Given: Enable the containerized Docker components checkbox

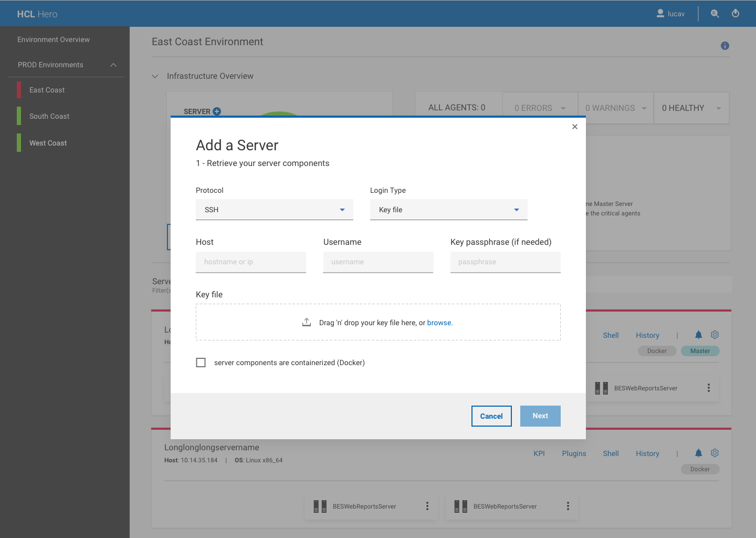Looking at the screenshot, I should (x=201, y=363).
